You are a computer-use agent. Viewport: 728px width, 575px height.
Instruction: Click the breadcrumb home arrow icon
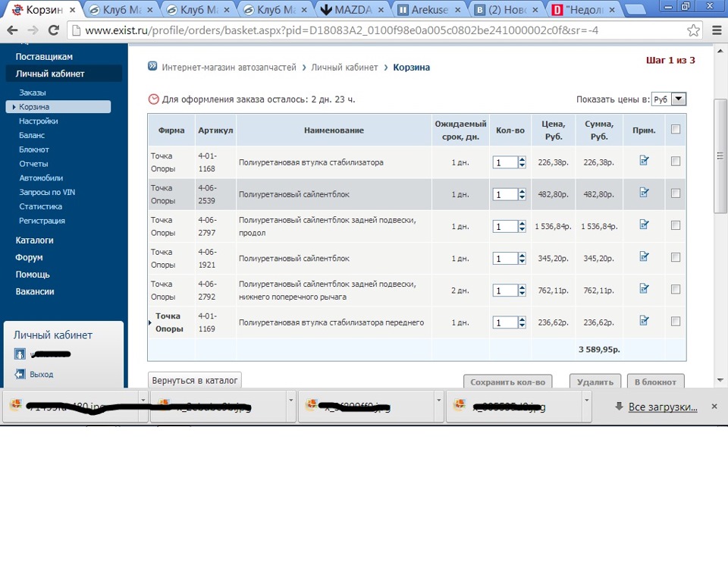click(152, 66)
